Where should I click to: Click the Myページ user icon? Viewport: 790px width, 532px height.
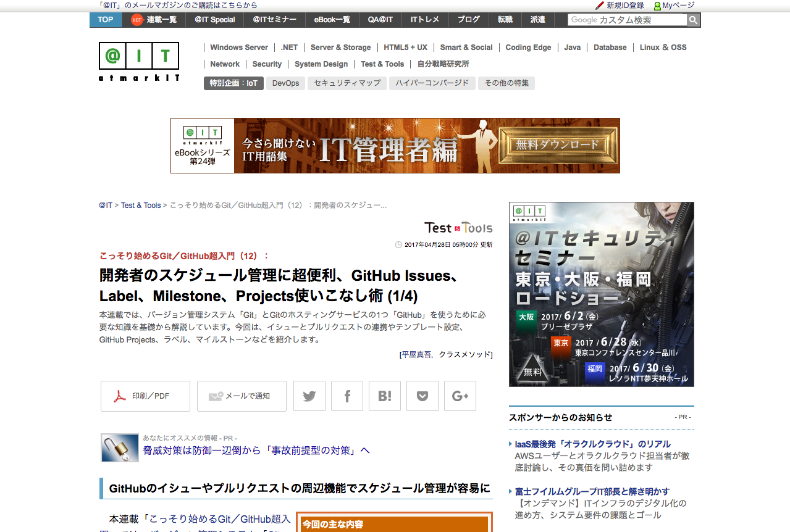[x=657, y=6]
